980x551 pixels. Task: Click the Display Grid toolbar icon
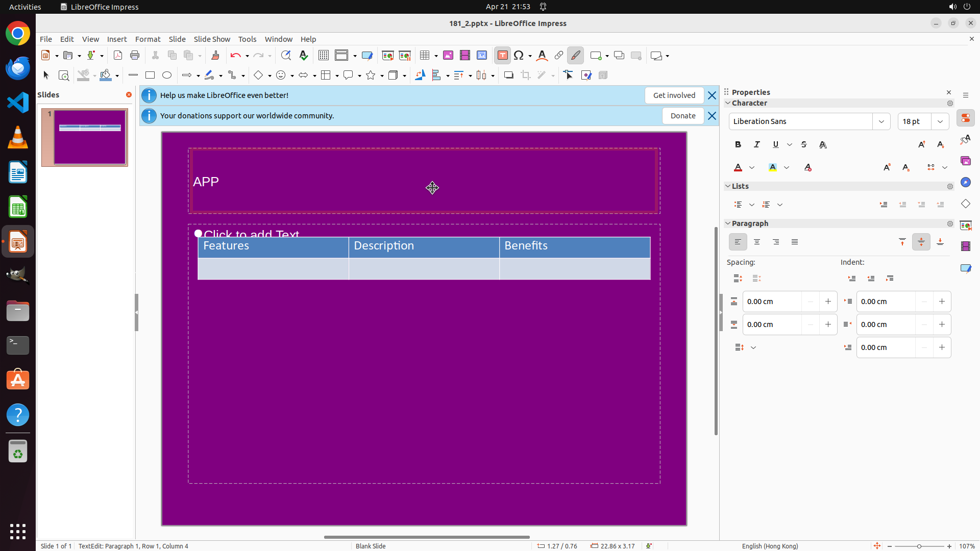tap(324, 56)
